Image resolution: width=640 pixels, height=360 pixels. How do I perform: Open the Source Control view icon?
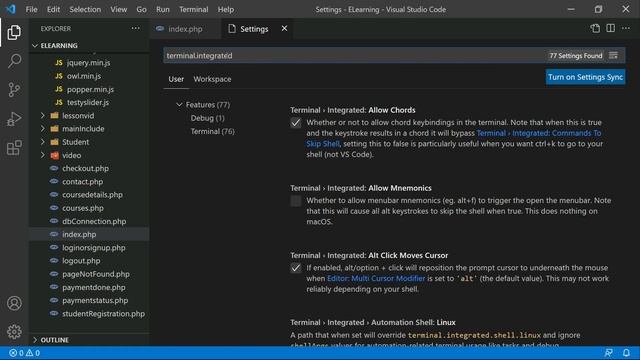click(14, 90)
